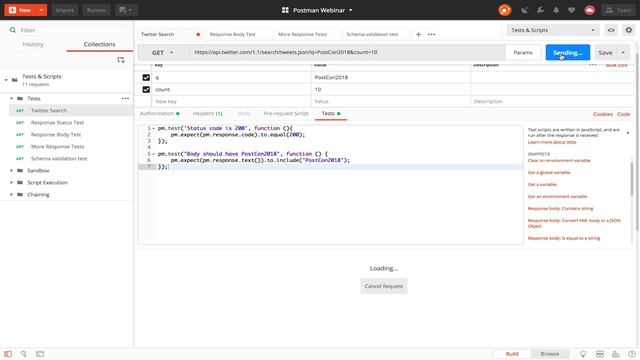This screenshot has width=640, height=360.
Task: Open Cookies link
Action: (603, 114)
